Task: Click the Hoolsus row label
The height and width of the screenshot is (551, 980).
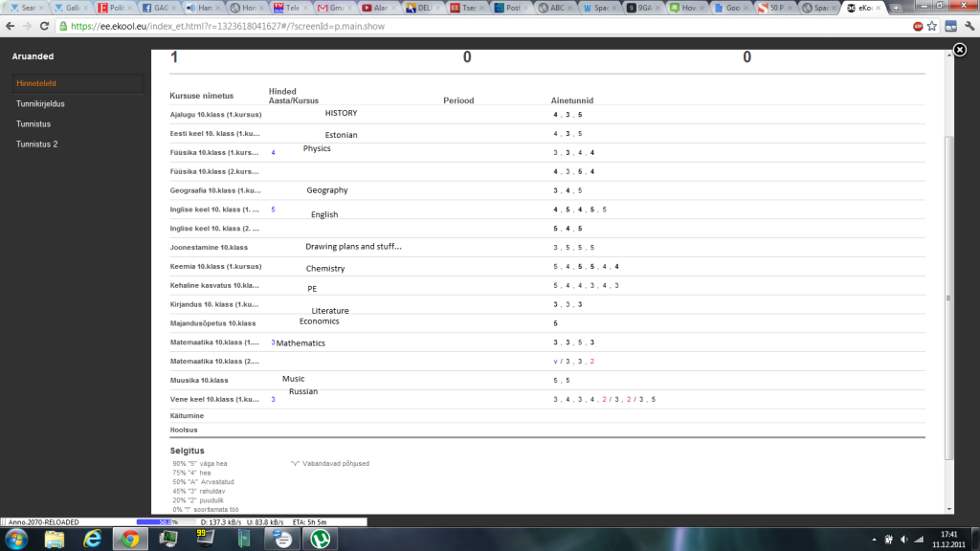Action: [184, 430]
